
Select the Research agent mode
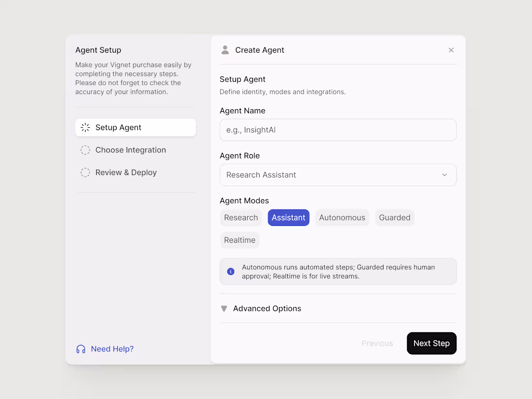[x=241, y=218]
